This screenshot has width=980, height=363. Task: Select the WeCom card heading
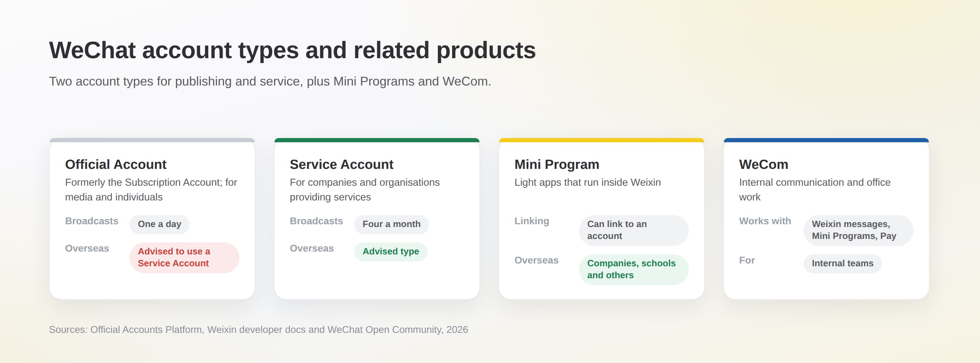764,164
